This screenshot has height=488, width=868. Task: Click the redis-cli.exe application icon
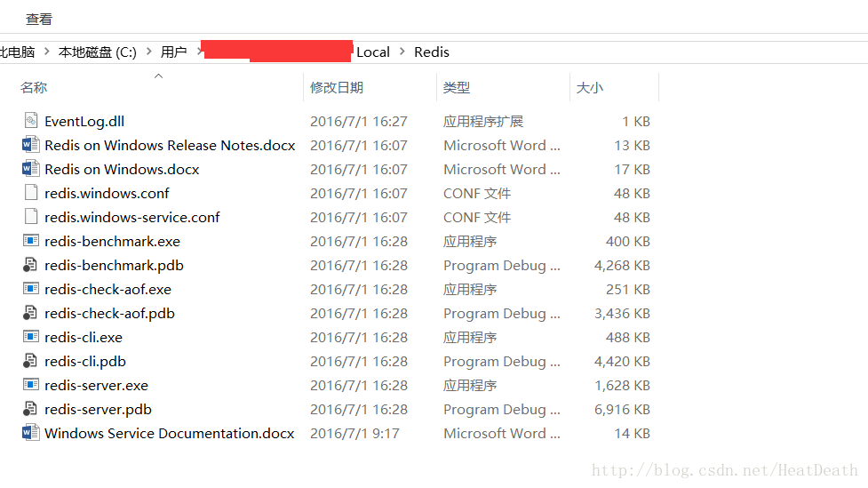tap(31, 336)
